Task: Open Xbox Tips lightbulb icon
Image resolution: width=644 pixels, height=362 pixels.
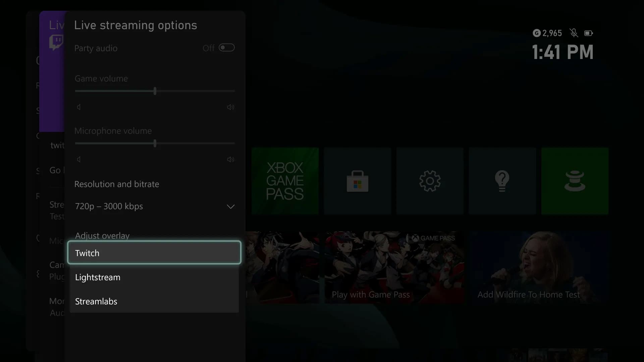Action: (502, 181)
